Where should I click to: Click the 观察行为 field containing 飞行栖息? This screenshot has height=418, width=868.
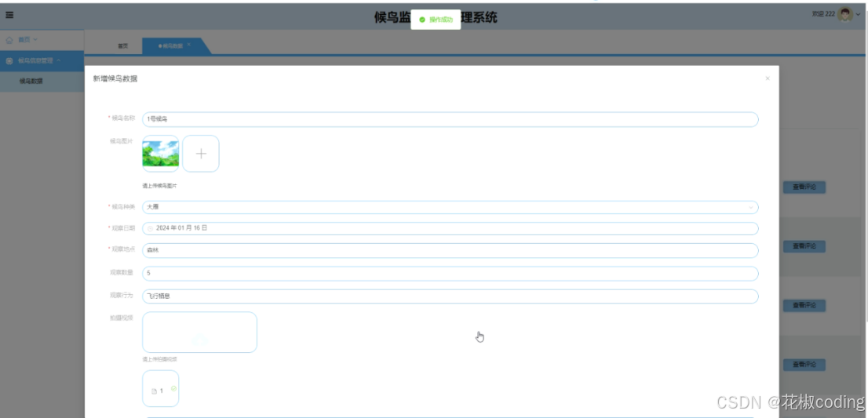450,296
